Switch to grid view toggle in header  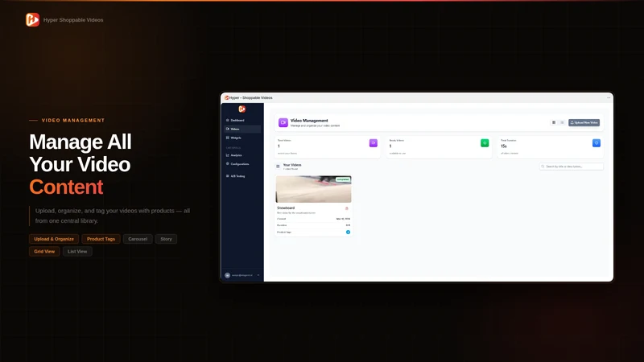coord(554,122)
